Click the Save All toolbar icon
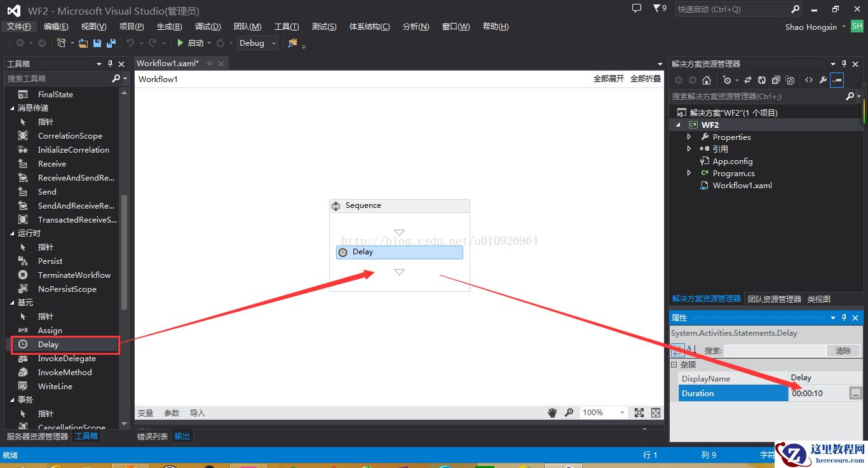This screenshot has height=468, width=868. click(x=111, y=43)
